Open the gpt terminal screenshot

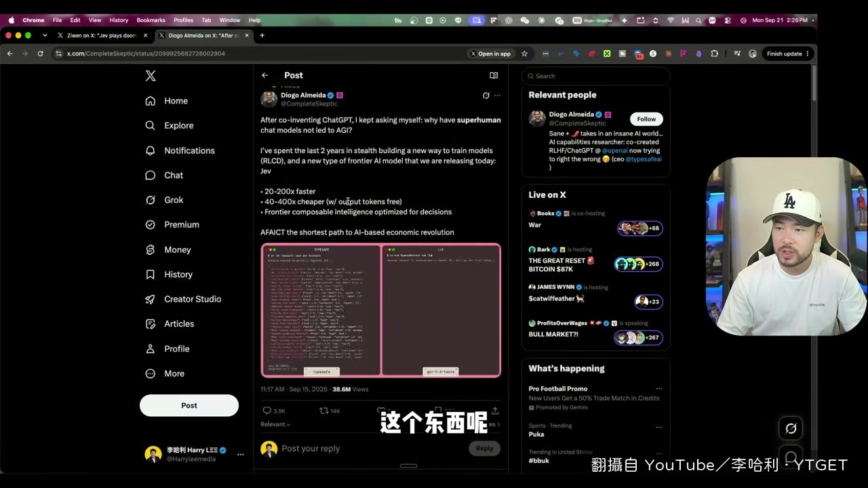click(x=441, y=310)
